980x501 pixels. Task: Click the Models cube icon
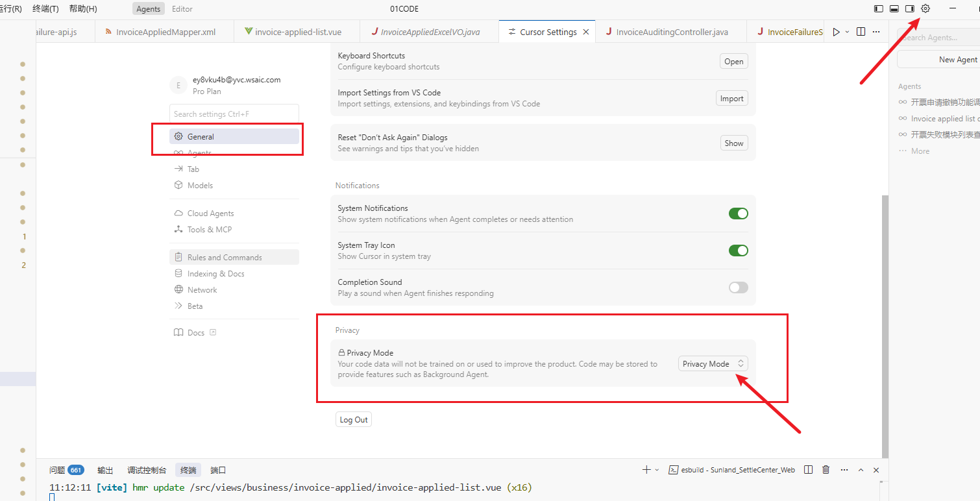[178, 185]
